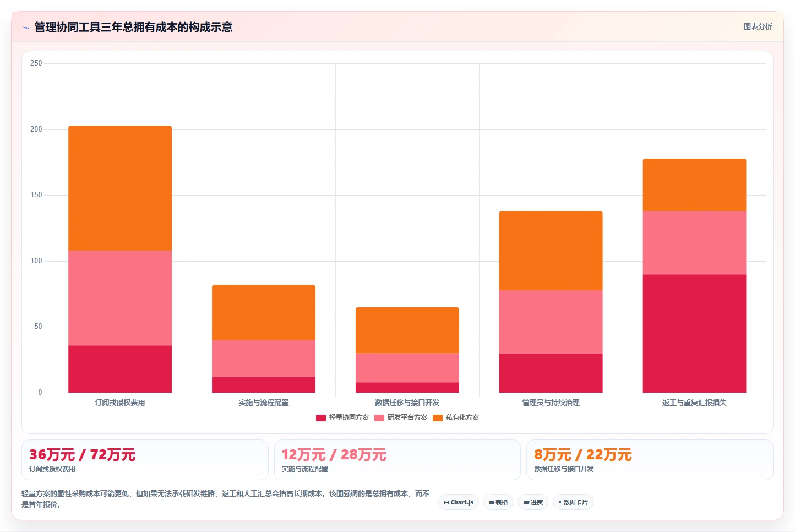Image resolution: width=795 pixels, height=532 pixels.
Task: Click the 100 y-axis tick label
Action: coord(36,261)
